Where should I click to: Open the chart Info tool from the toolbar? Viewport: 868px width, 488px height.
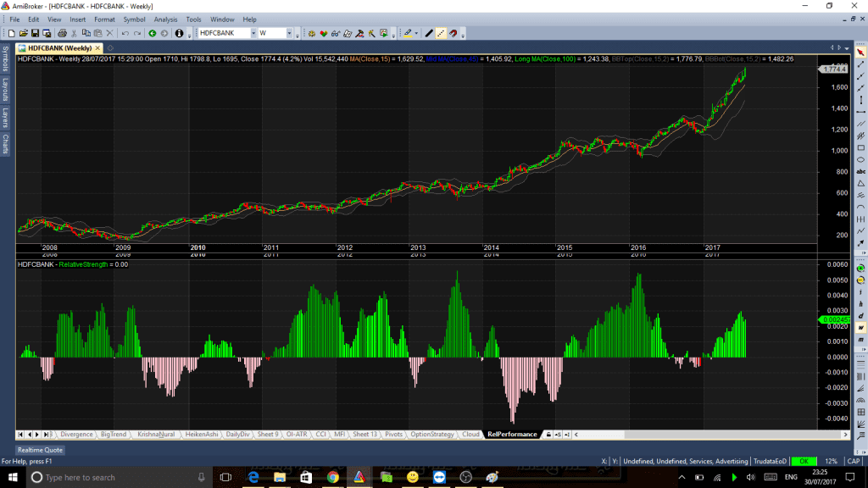click(178, 33)
